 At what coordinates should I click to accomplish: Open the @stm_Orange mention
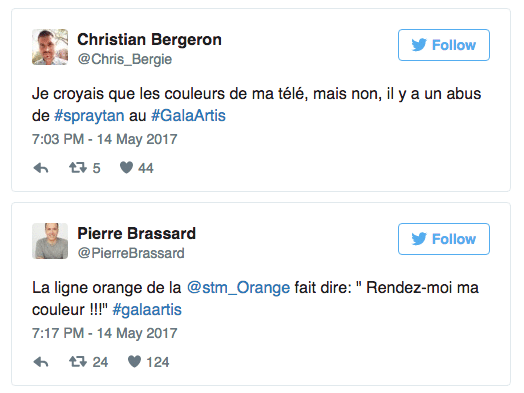click(239, 288)
